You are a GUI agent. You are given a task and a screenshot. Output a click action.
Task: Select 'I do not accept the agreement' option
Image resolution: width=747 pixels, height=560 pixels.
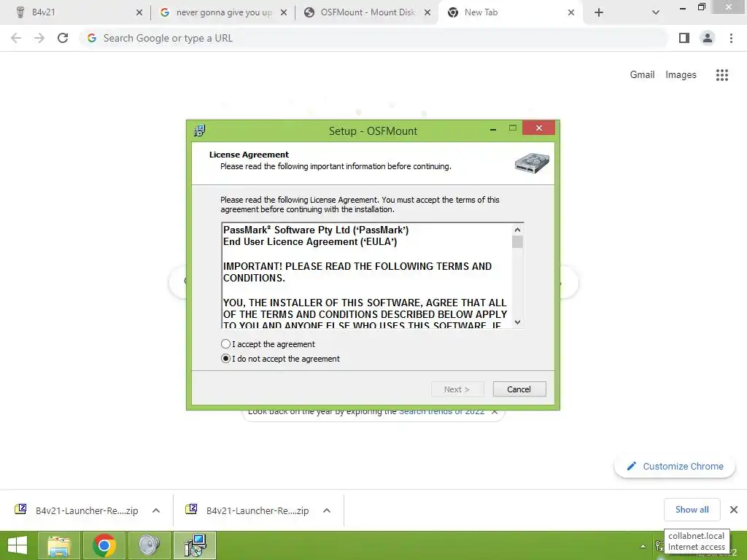click(226, 359)
